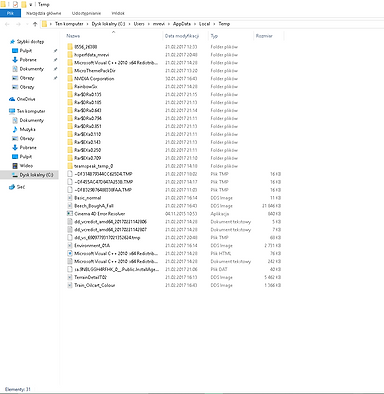Select the Environment_01A file icon
Image resolution: width=384 pixels, height=394 pixels.
coord(70,246)
